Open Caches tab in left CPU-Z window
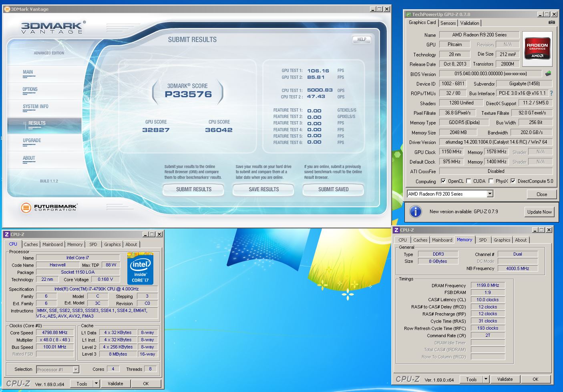This screenshot has width=563, height=392. pos(30,244)
